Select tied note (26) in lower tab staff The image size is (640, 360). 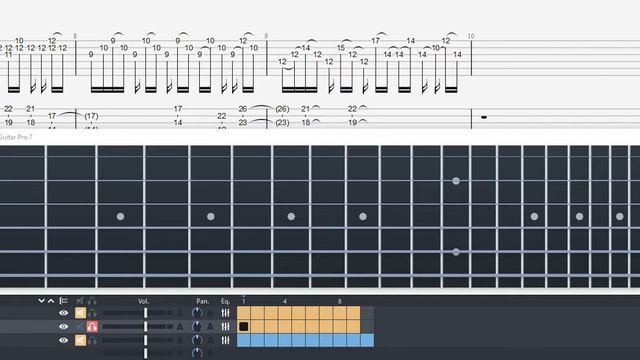click(282, 109)
